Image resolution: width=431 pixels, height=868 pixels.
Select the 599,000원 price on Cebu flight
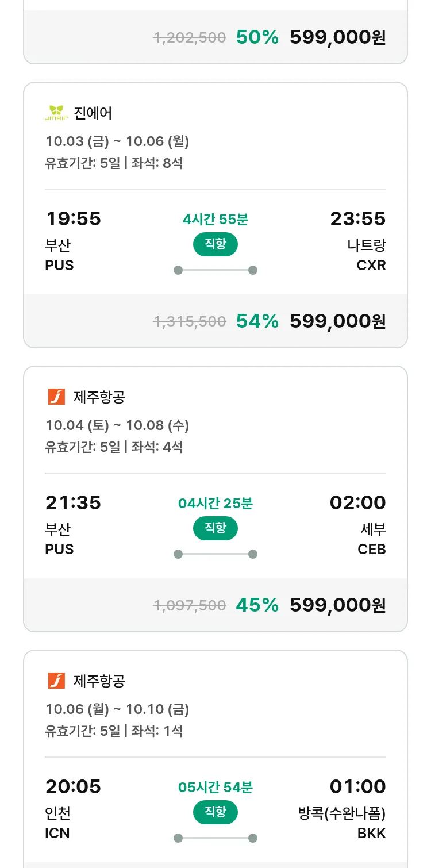(337, 605)
